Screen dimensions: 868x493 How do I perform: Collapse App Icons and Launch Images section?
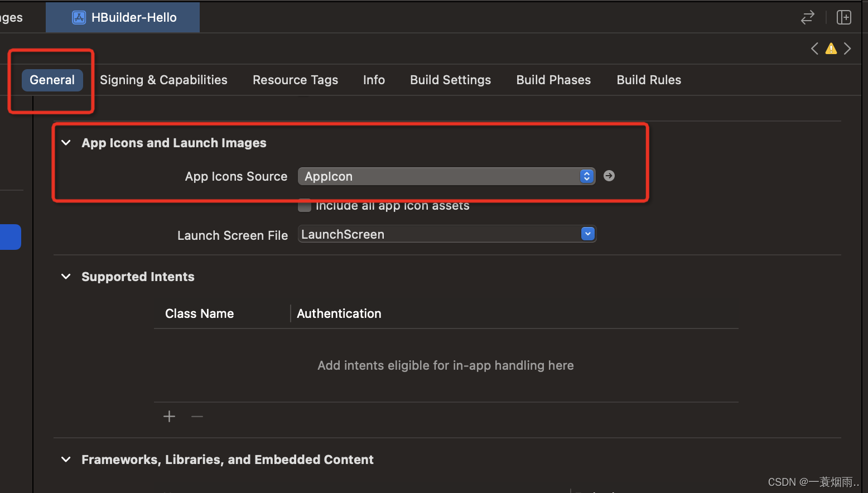point(66,143)
